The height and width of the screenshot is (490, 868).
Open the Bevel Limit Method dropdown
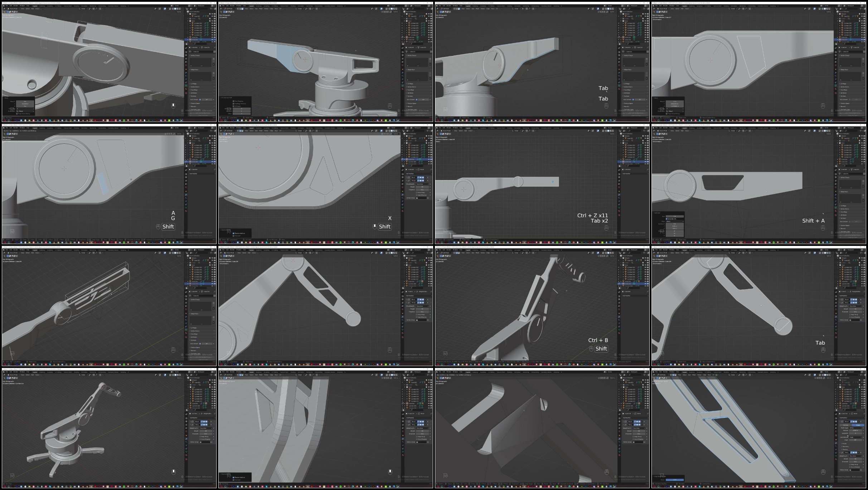856,437
